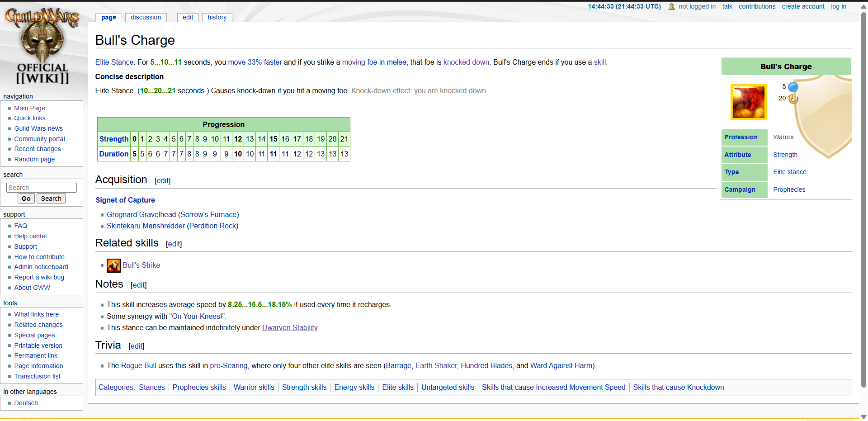Click Report a wiki bug

coord(39,277)
